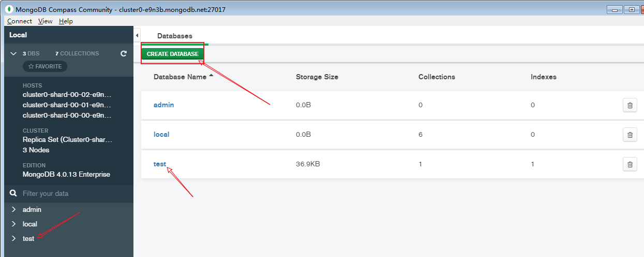Delete the local database via trash icon
Screen dimensions: 644x257
630,135
